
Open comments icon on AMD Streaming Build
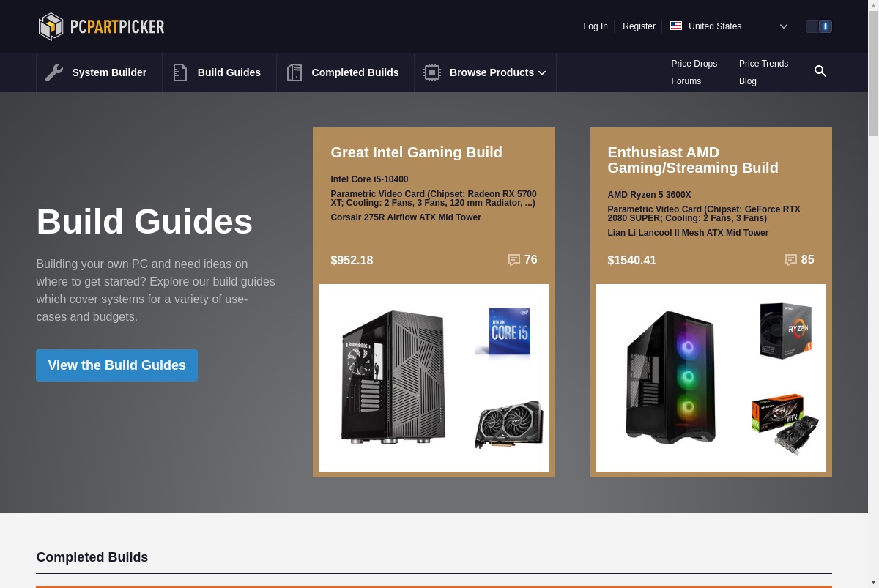tap(791, 260)
